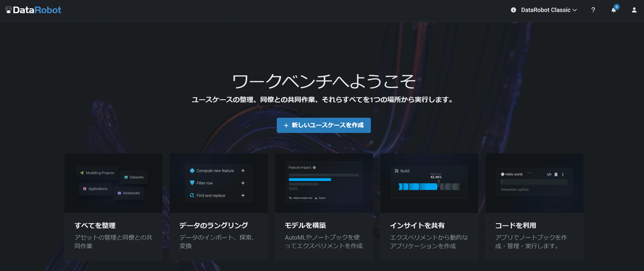Click the Applications chip
644x271 pixels.
point(95,189)
